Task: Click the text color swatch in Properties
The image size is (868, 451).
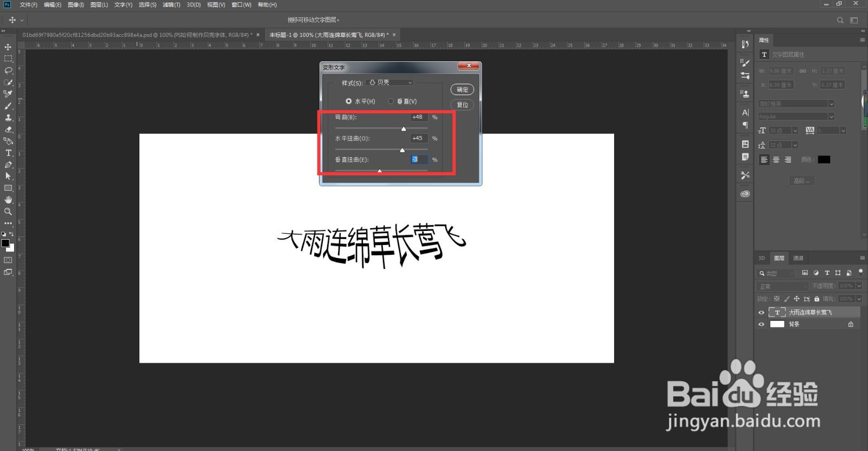Action: (824, 159)
